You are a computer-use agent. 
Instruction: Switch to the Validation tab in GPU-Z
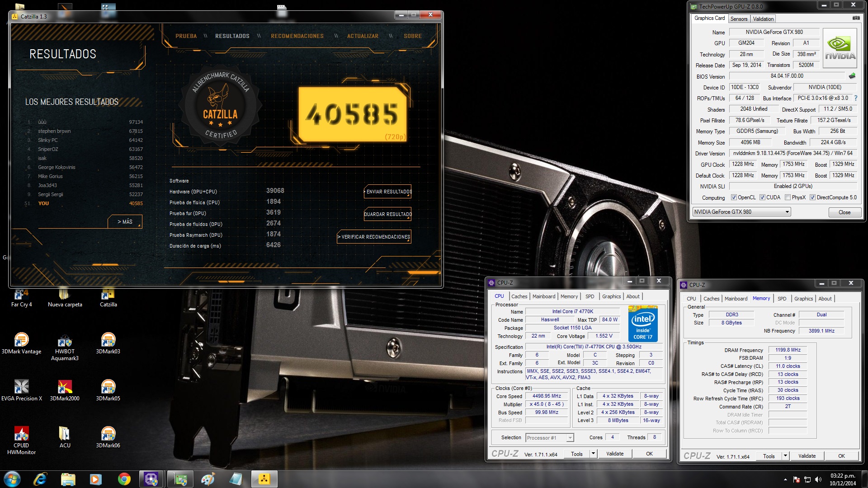[x=763, y=19]
